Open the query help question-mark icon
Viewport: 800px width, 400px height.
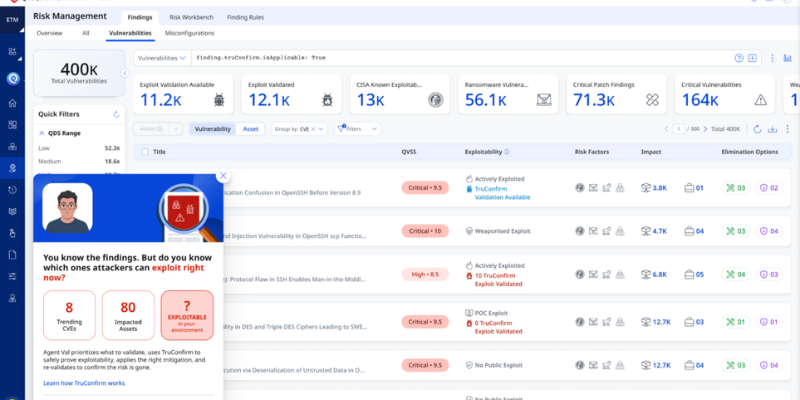(739, 58)
